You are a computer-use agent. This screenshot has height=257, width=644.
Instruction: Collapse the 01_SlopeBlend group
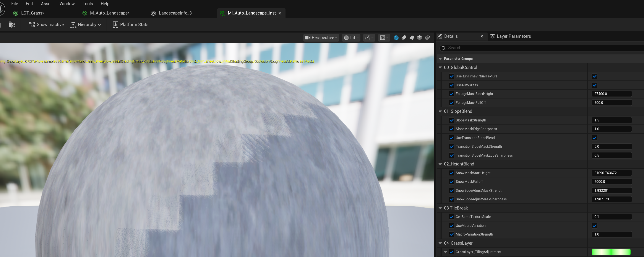click(440, 111)
